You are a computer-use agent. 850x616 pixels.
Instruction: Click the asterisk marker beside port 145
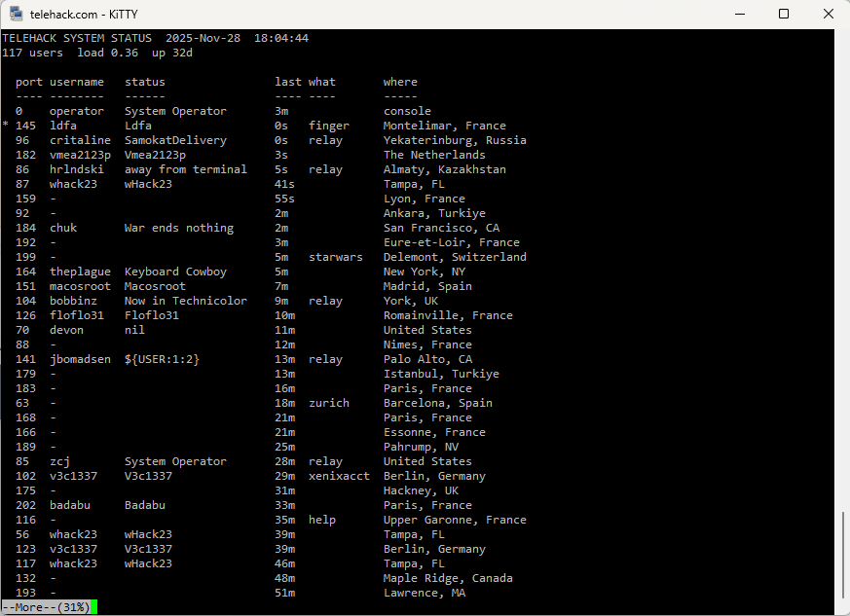coord(6,127)
